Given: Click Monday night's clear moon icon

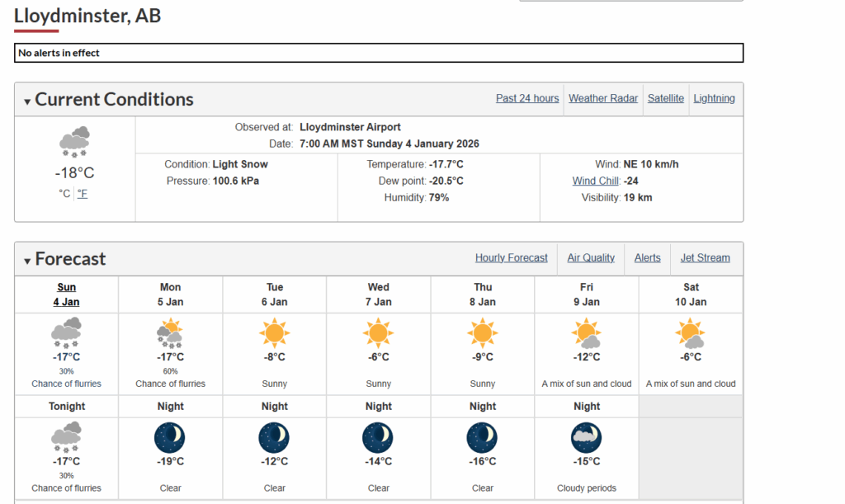Looking at the screenshot, I should point(170,437).
